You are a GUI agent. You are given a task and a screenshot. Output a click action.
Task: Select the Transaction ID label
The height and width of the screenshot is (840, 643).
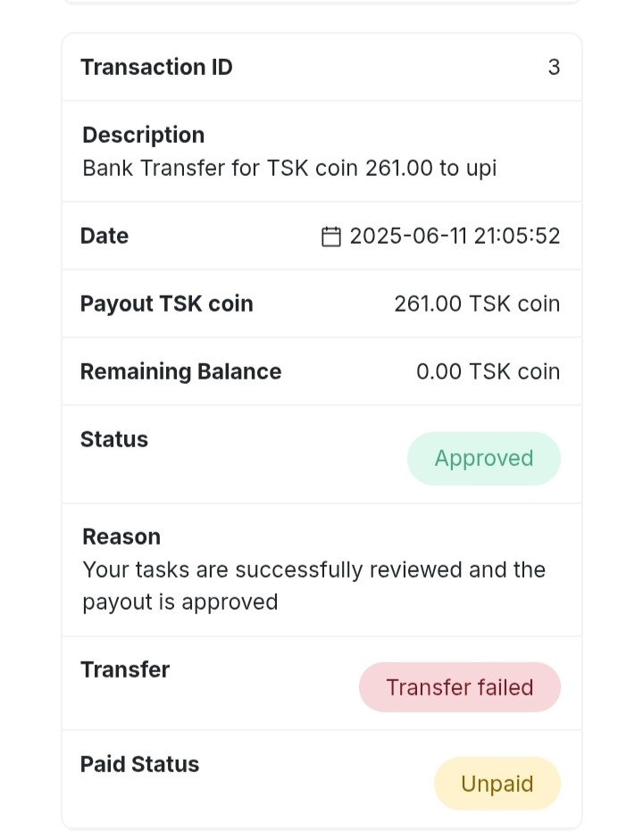tap(156, 68)
